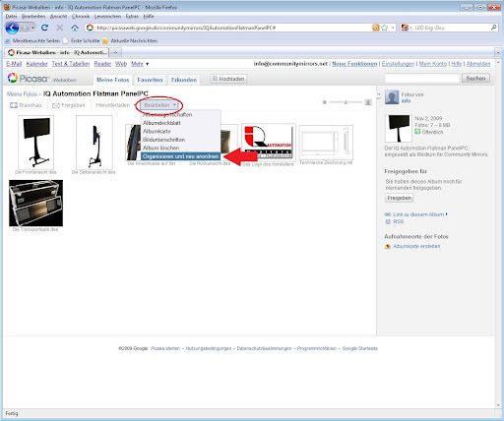Click the Picasa logo
Image resolution: width=504 pixels, height=421 pixels.
pos(29,79)
